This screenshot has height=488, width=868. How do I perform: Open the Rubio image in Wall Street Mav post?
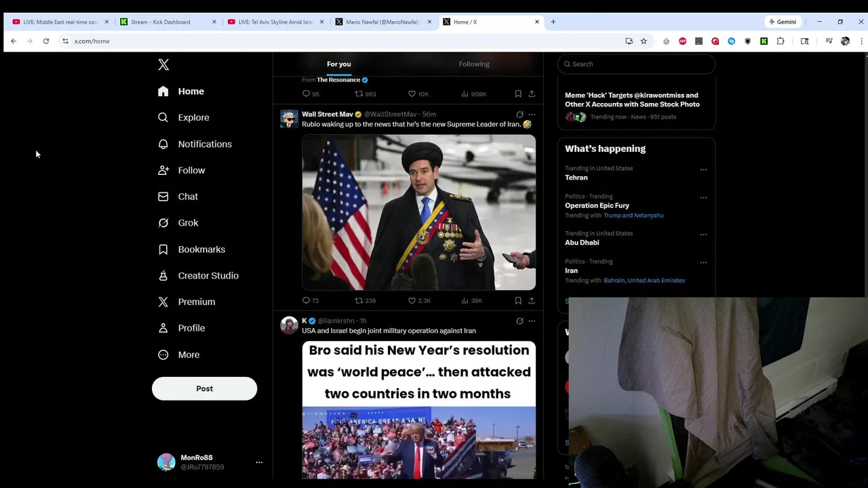pos(418,212)
